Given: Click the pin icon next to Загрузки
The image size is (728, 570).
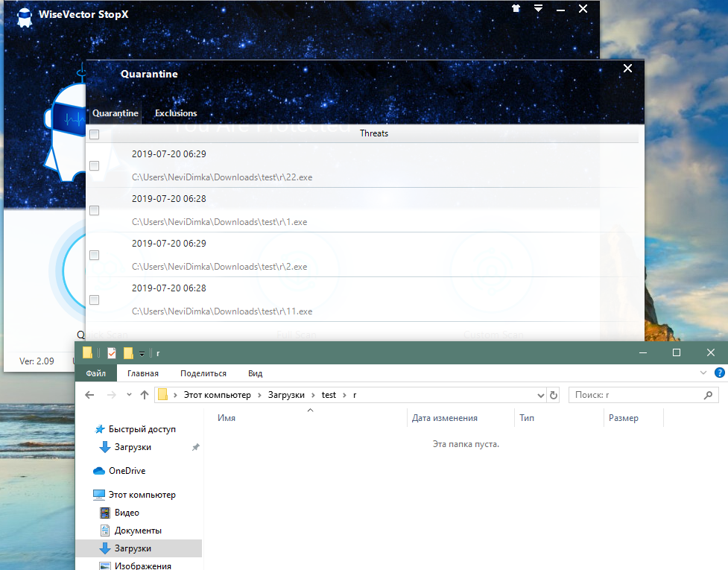Looking at the screenshot, I should (196, 447).
